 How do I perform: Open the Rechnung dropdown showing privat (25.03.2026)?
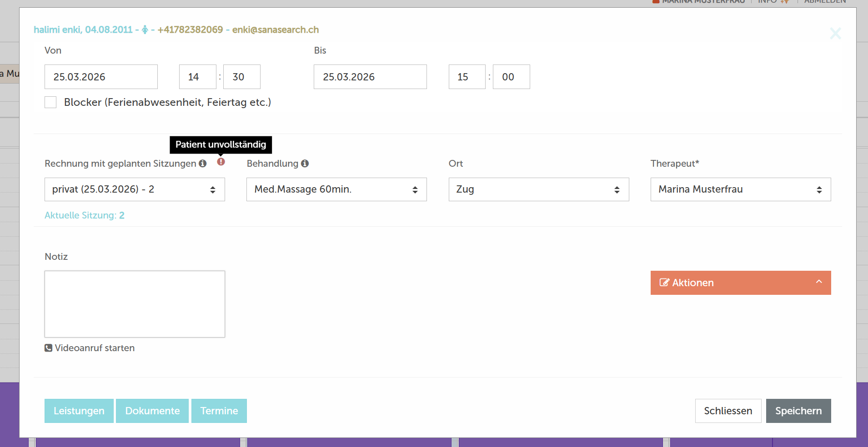tap(135, 189)
